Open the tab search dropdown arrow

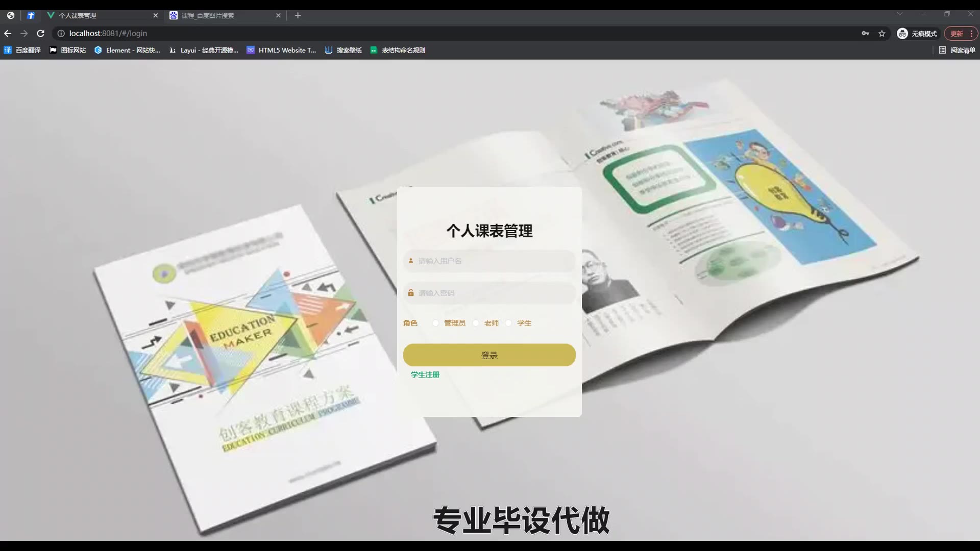pyautogui.click(x=900, y=14)
